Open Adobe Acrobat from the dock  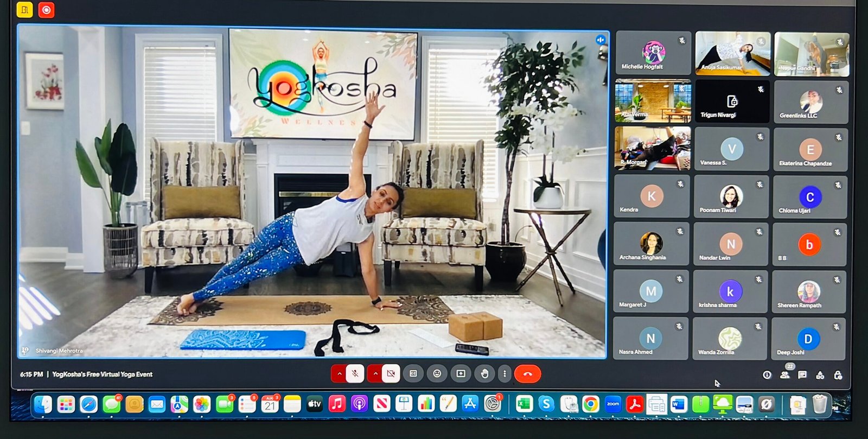[635, 404]
